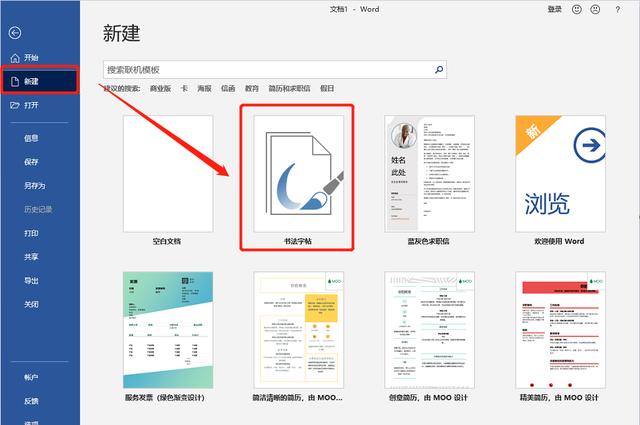
Task: Select the 书法字帖 template
Action: click(298, 174)
